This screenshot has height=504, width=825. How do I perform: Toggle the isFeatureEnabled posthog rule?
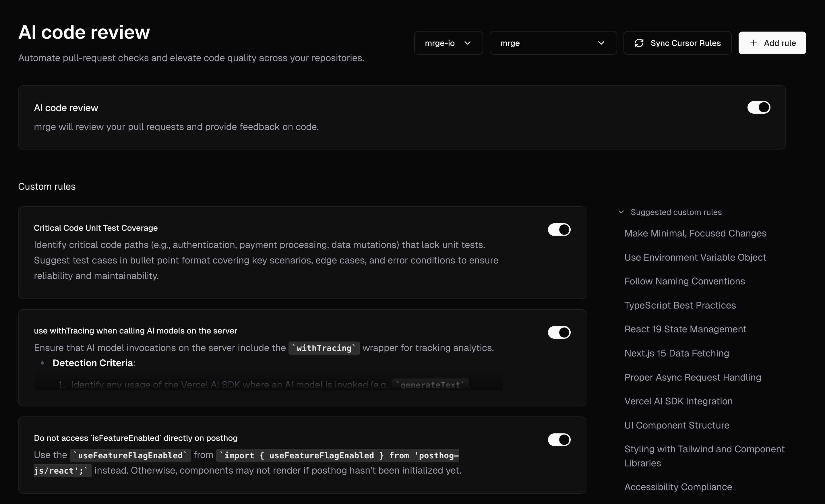(559, 440)
